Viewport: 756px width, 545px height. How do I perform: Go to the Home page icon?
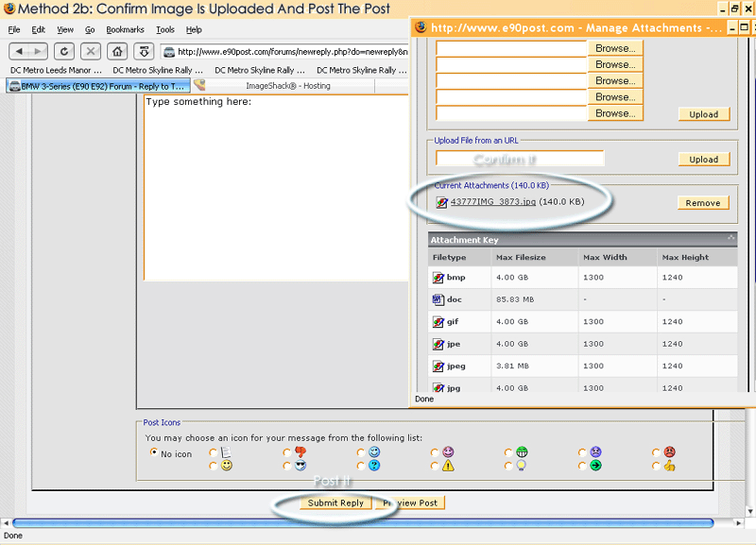tap(117, 51)
